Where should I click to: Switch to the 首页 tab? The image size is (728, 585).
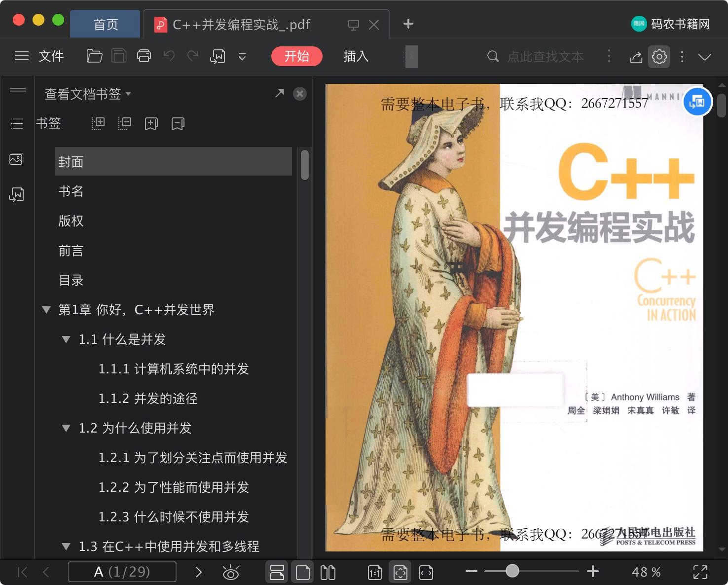pos(106,24)
